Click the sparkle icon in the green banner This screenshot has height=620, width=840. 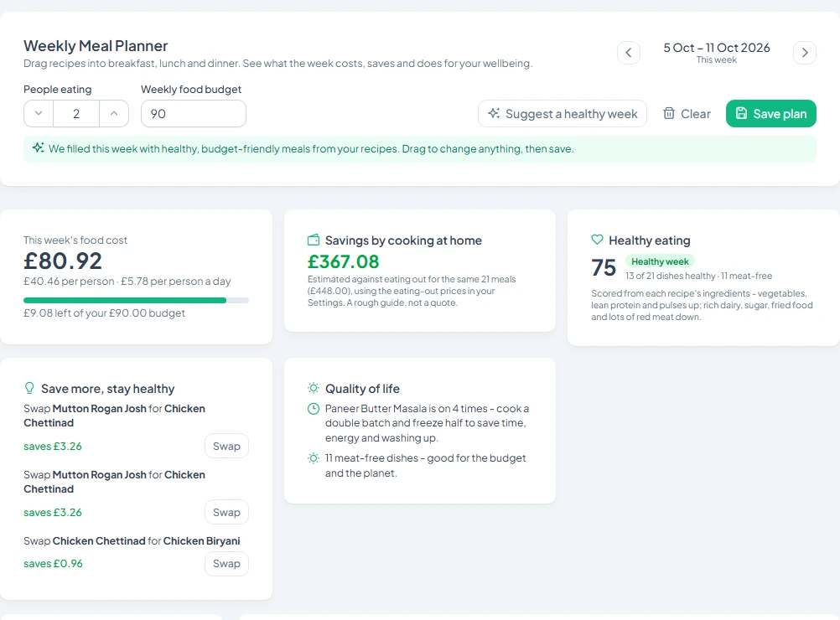click(x=38, y=147)
